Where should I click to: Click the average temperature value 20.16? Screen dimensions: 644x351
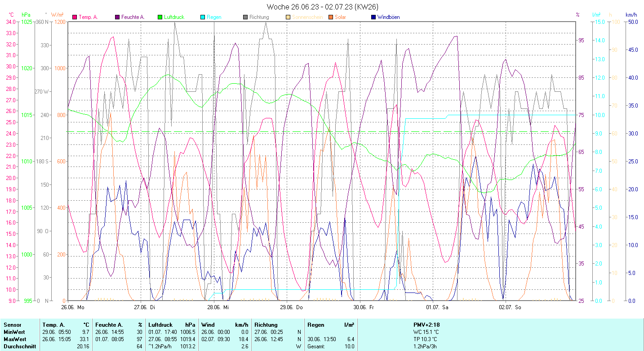click(84, 346)
